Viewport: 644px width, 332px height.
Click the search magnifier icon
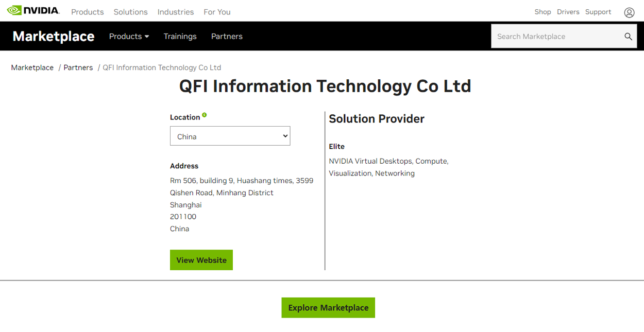point(628,37)
